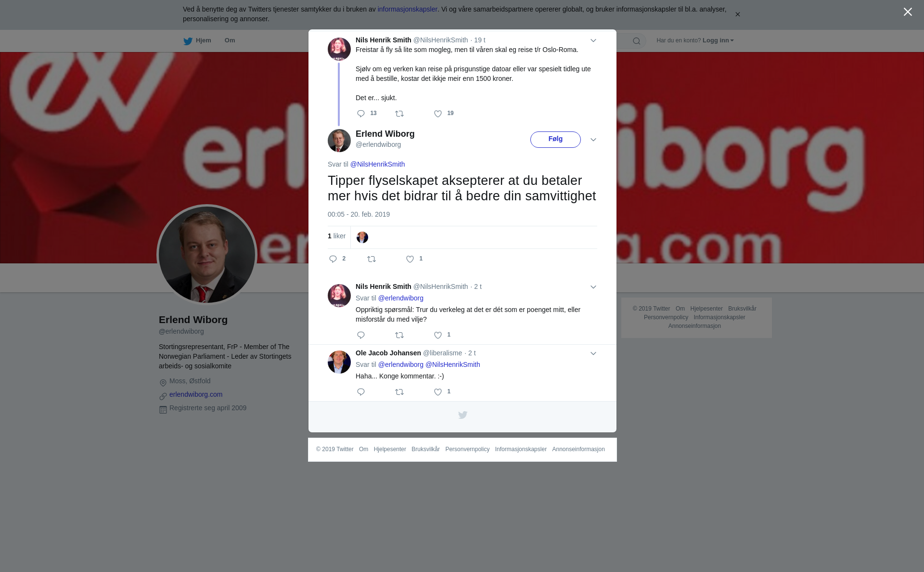Like Erlend Wiborg's main tweet
The height and width of the screenshot is (572, 924).
click(x=410, y=259)
